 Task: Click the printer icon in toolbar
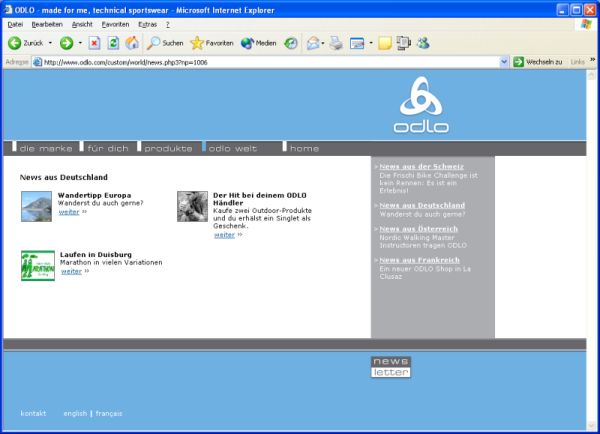337,43
